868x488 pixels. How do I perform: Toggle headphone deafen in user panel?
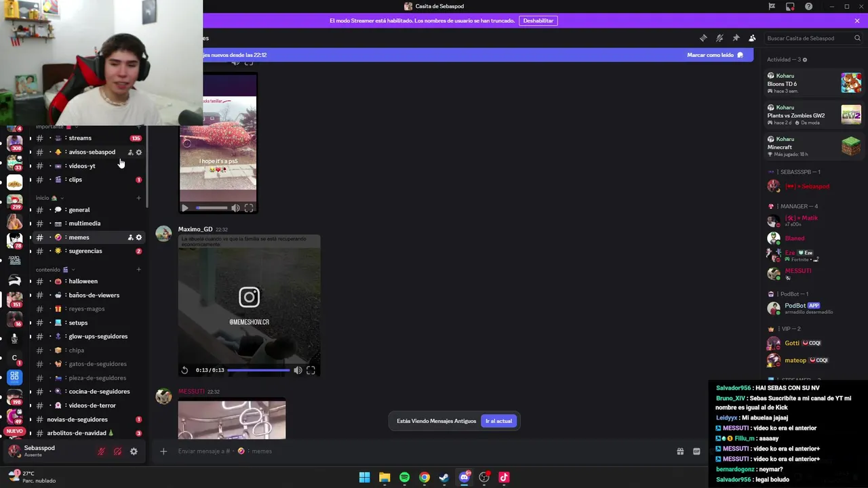(x=117, y=451)
